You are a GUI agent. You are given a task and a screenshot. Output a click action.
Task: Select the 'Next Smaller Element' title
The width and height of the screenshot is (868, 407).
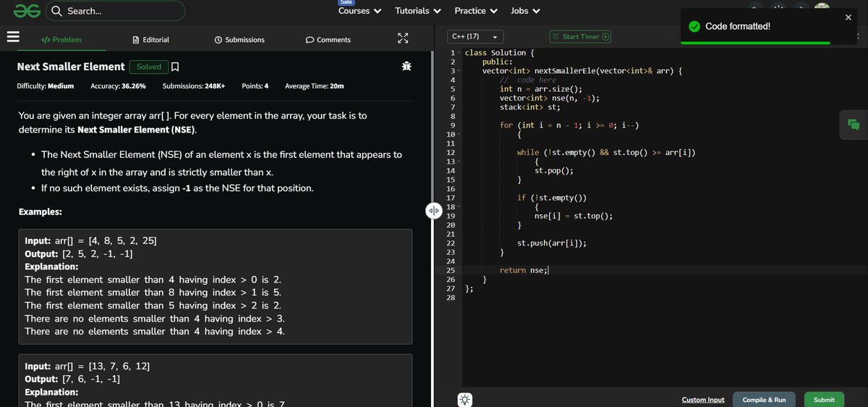pos(71,67)
